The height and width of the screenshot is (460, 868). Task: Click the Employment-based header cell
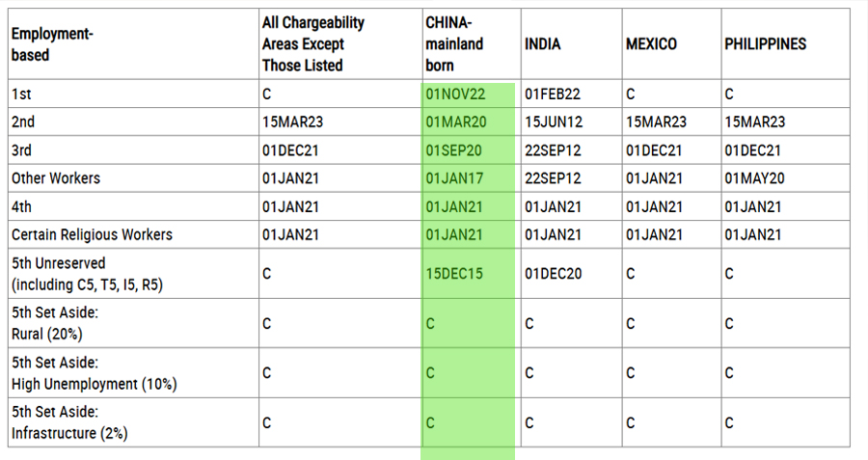coord(52,44)
